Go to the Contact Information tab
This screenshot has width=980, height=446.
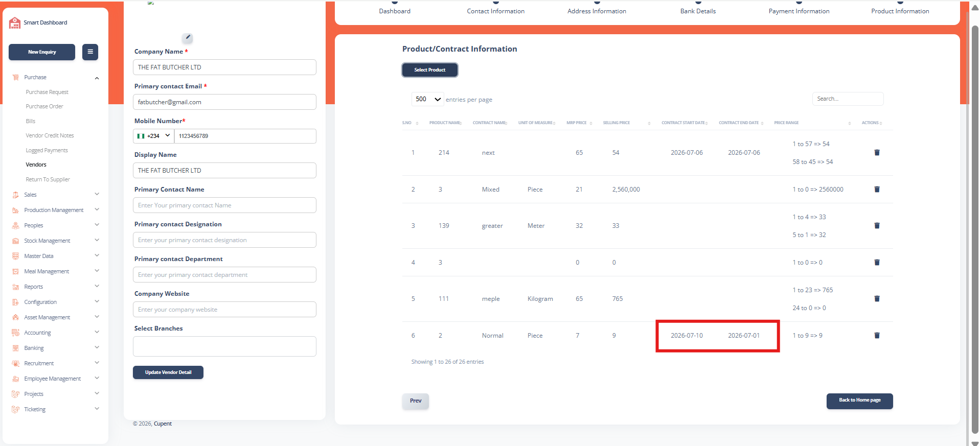point(495,11)
